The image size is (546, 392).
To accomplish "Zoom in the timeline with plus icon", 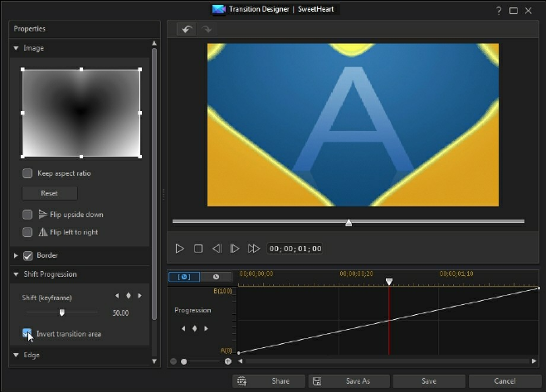I will click(x=228, y=361).
